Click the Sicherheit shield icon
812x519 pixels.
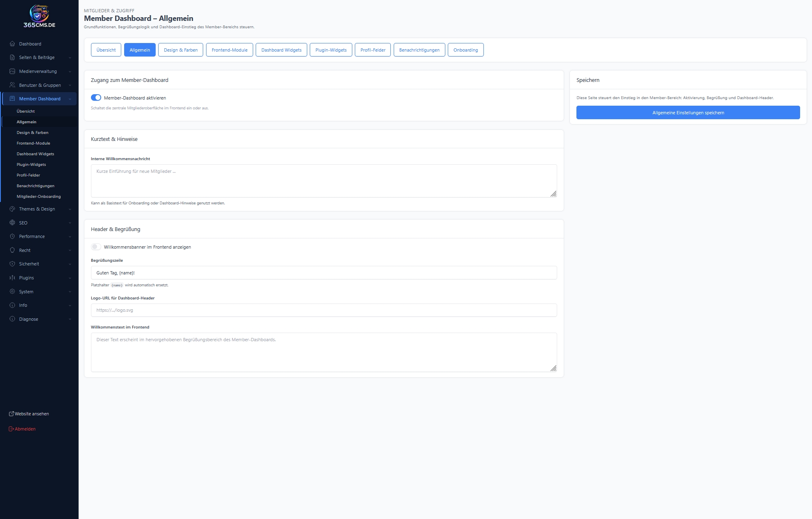click(x=12, y=264)
